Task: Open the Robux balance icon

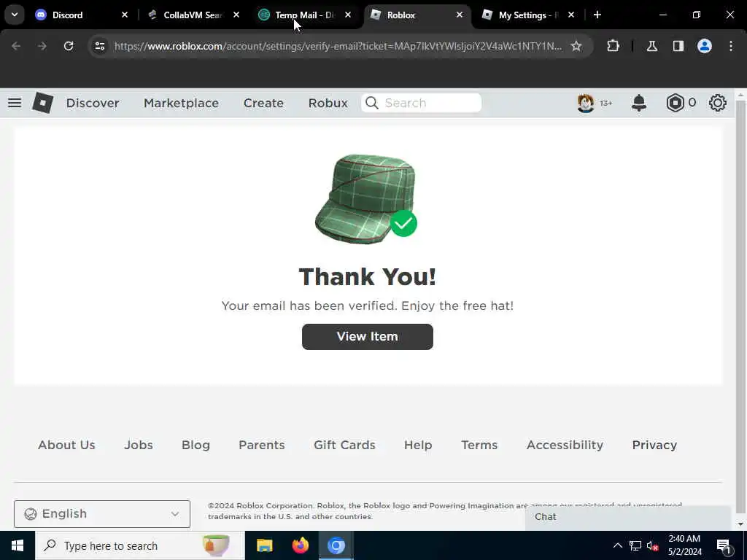Action: click(x=675, y=103)
